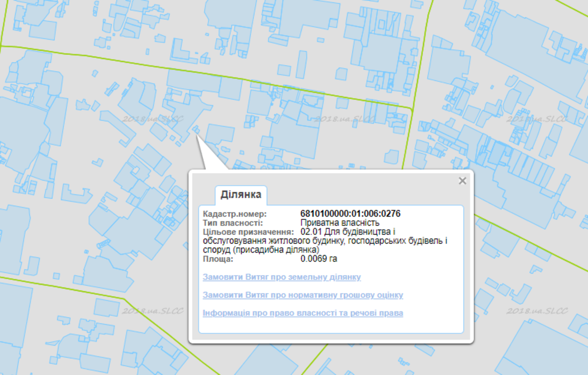Select the small parcel at the popup pointer tip
Viewport: 588px width, 375px height.
point(196,129)
